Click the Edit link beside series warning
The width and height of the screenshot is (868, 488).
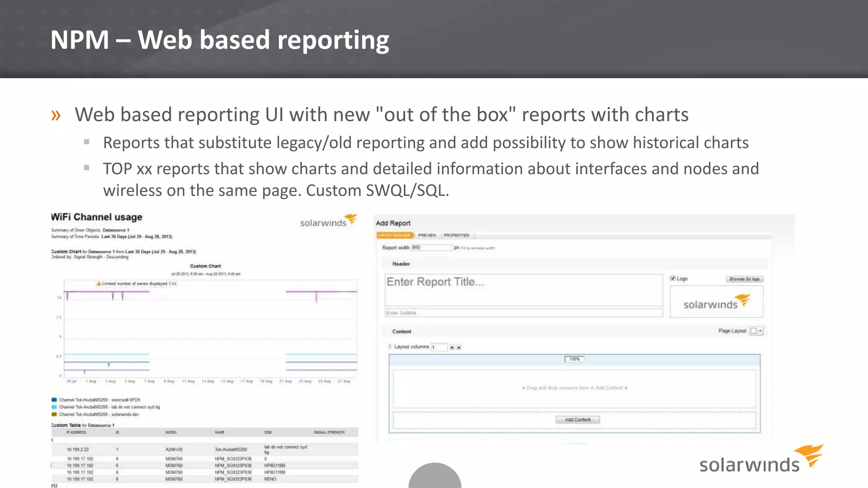click(x=172, y=283)
